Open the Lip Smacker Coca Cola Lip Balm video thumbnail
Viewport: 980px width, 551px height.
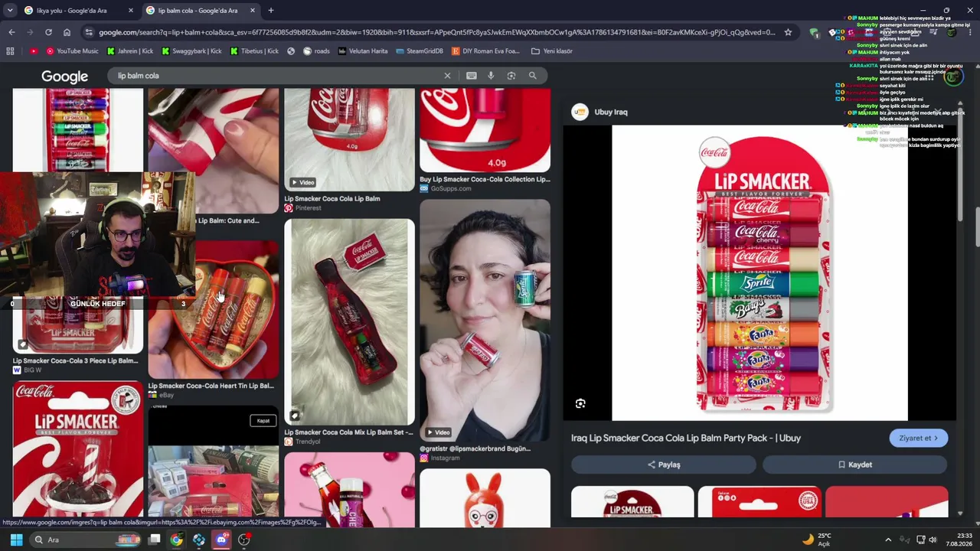coord(349,139)
